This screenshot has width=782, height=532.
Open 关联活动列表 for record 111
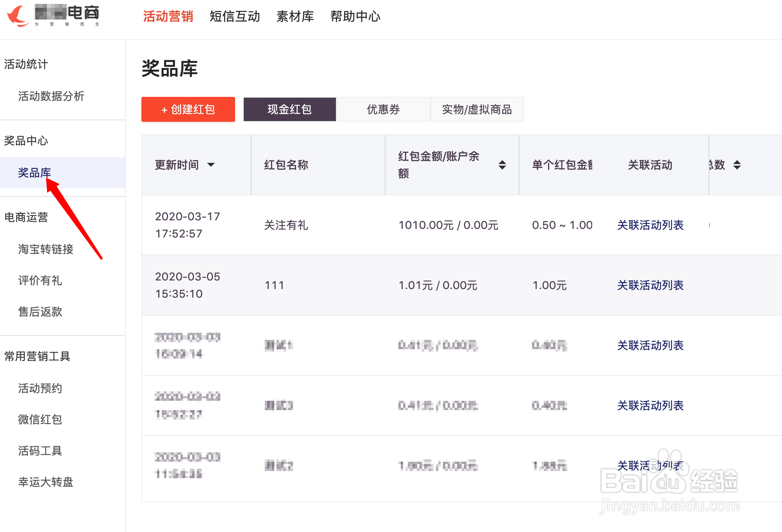pos(650,285)
